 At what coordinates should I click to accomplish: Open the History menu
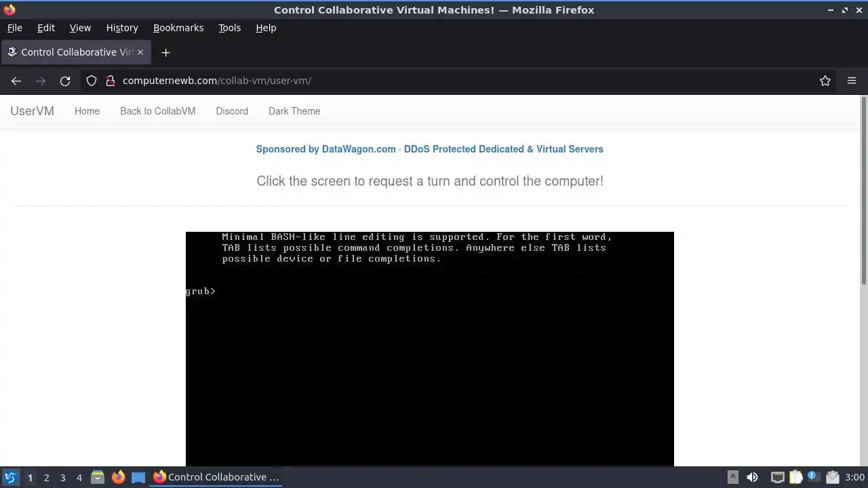click(x=122, y=28)
